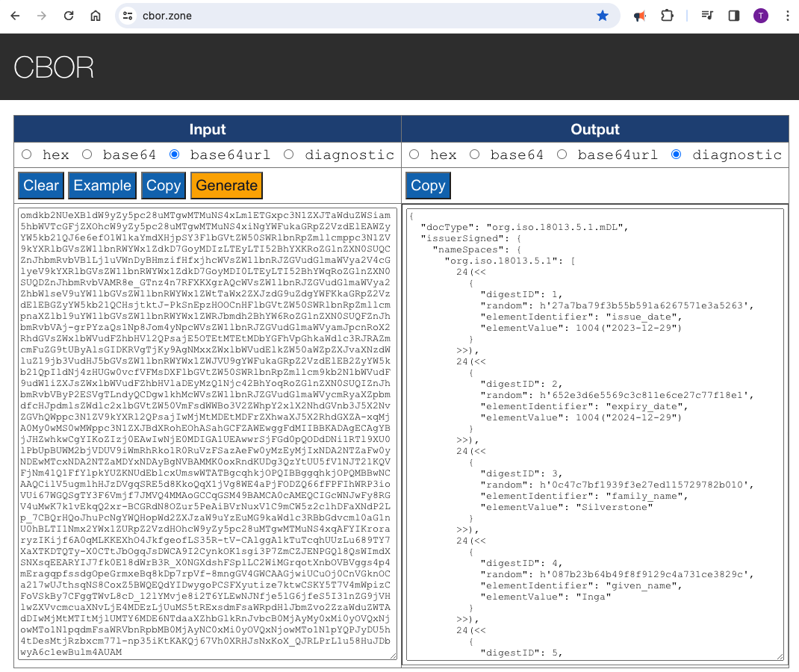Image resolution: width=799 pixels, height=672 pixels.
Task: Open the Chrome three-dot menu
Action: point(787,16)
